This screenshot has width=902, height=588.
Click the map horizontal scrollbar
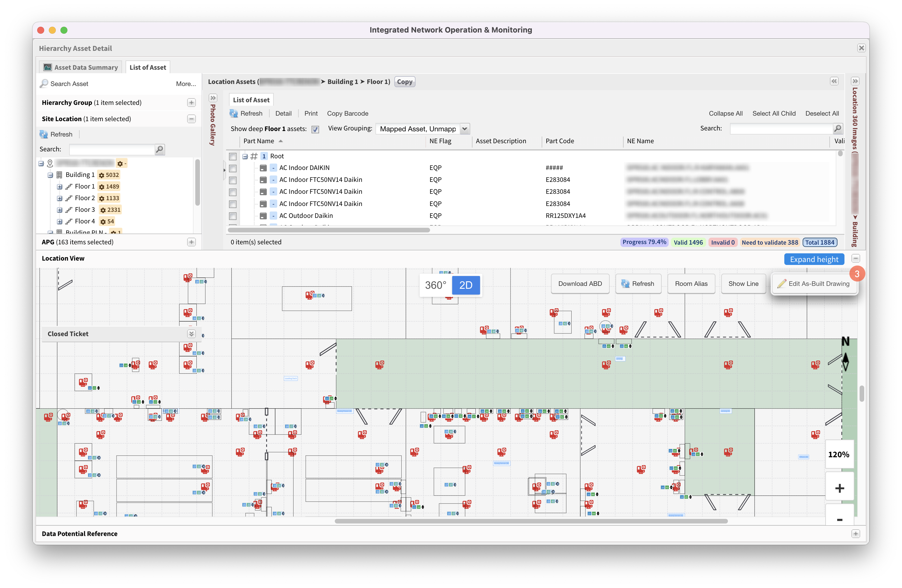tap(531, 521)
